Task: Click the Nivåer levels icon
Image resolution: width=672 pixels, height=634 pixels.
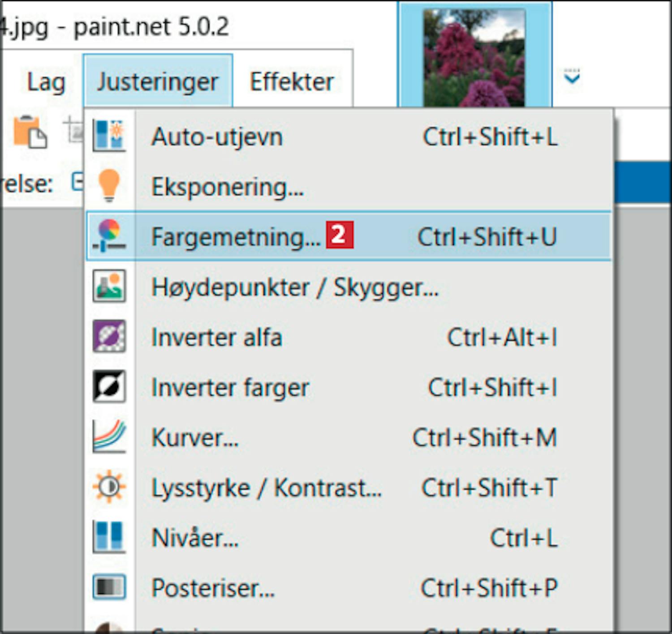Action: (x=109, y=537)
